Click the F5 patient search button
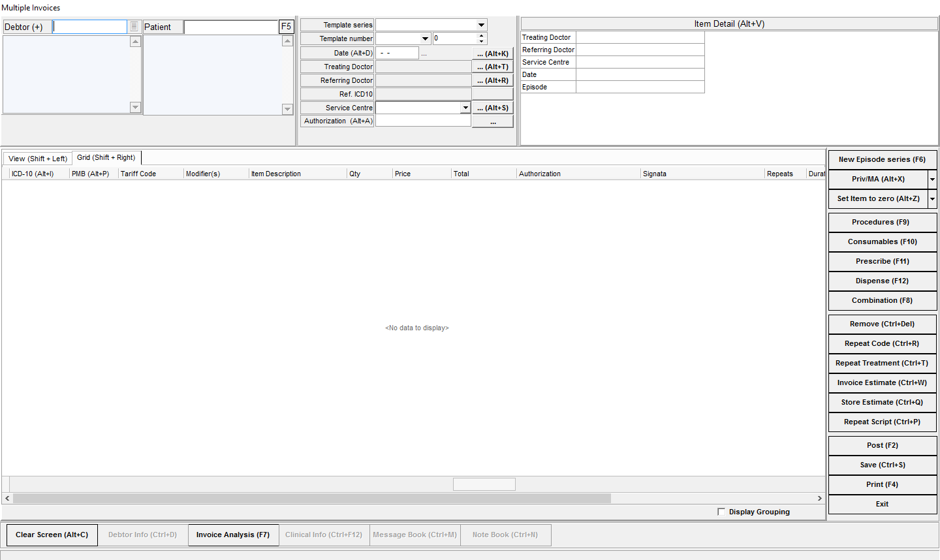The width and height of the screenshot is (940, 560). pos(286,27)
